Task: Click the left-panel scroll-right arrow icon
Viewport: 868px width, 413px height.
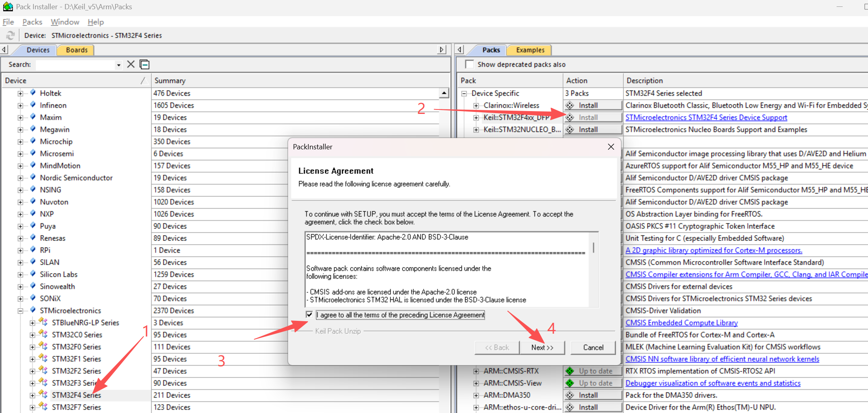Action: (442, 50)
